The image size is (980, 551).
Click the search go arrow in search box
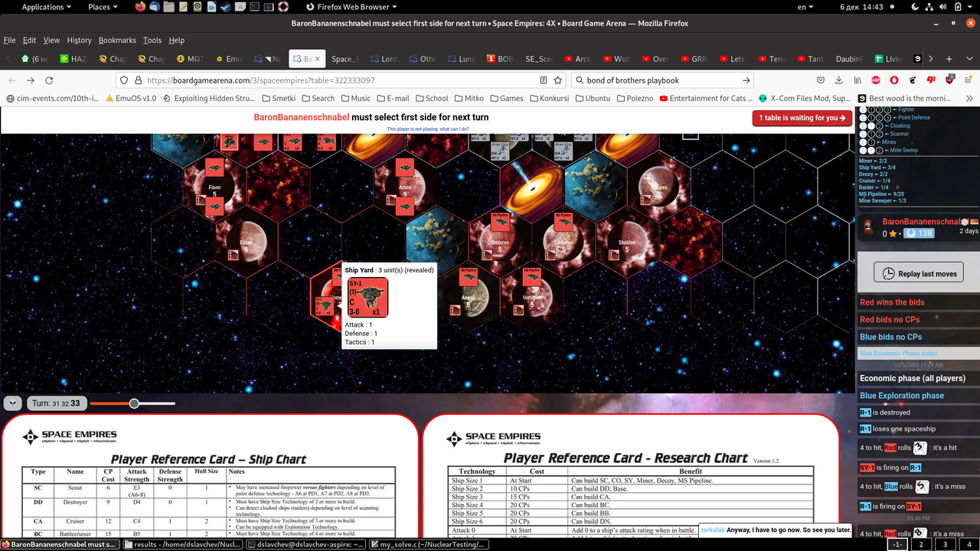[x=746, y=80]
